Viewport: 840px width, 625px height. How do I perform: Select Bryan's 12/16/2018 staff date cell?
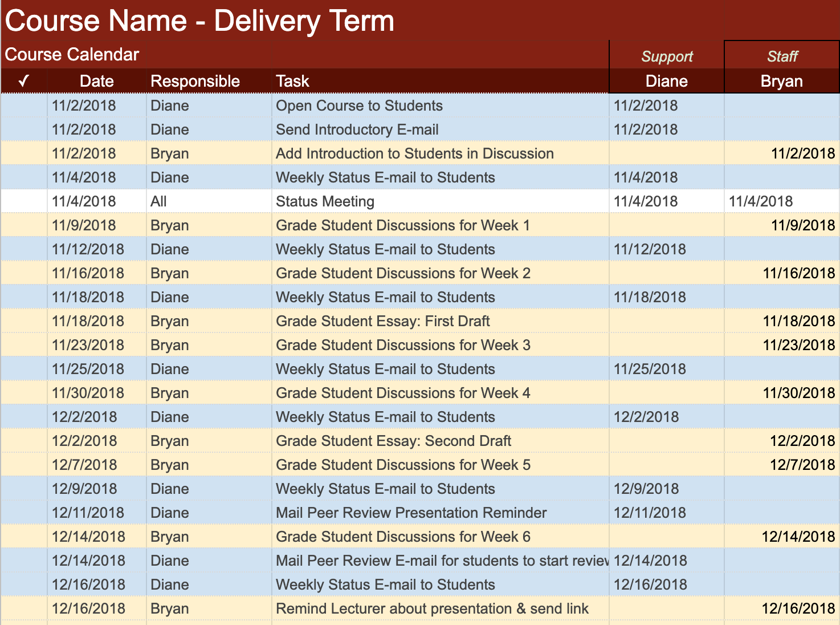[798, 608]
